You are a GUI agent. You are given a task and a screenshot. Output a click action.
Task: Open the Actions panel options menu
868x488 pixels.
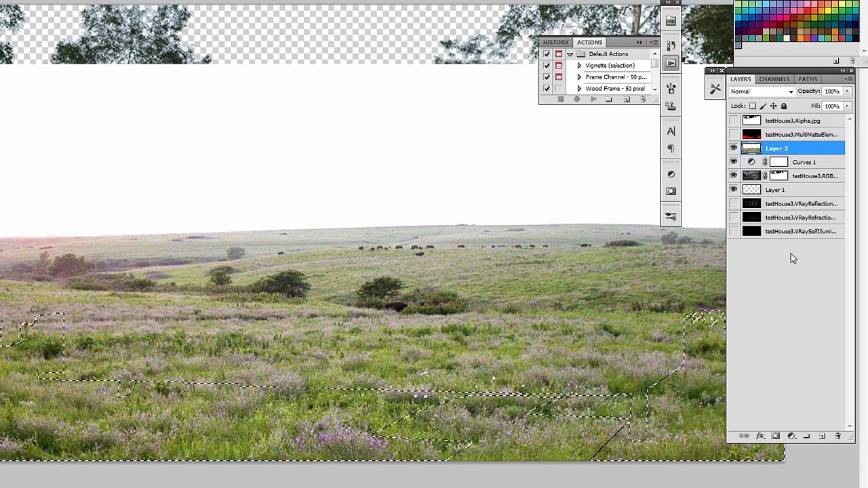tap(653, 43)
